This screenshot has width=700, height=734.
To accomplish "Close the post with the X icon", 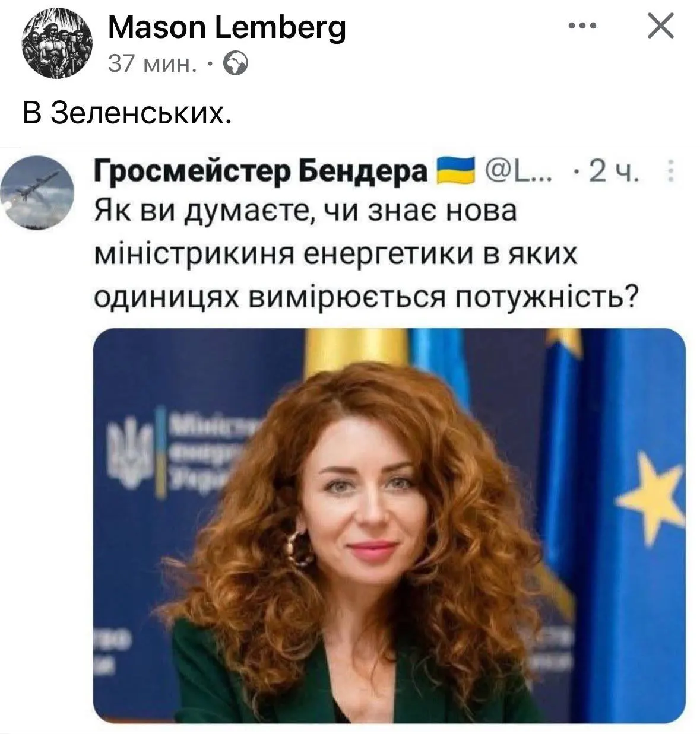I will coord(660,26).
